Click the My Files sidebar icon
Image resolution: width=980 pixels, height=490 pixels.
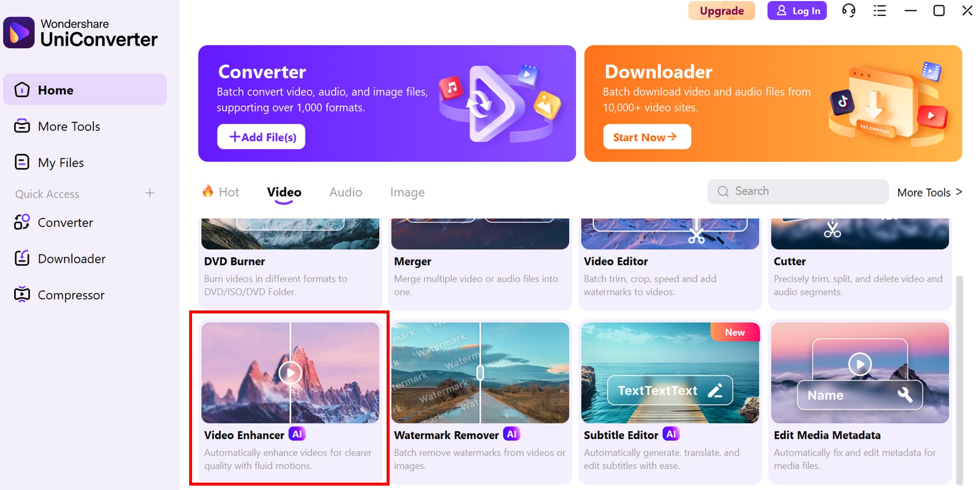[x=22, y=162]
